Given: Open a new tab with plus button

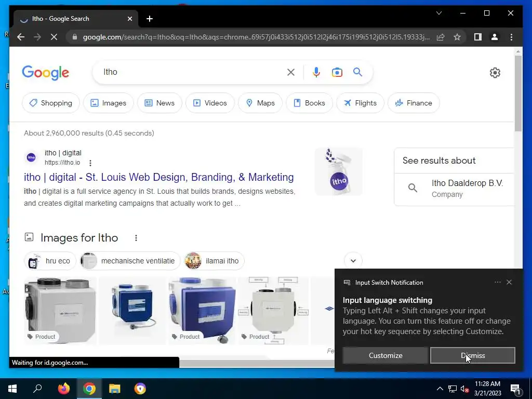Looking at the screenshot, I should coord(150,19).
